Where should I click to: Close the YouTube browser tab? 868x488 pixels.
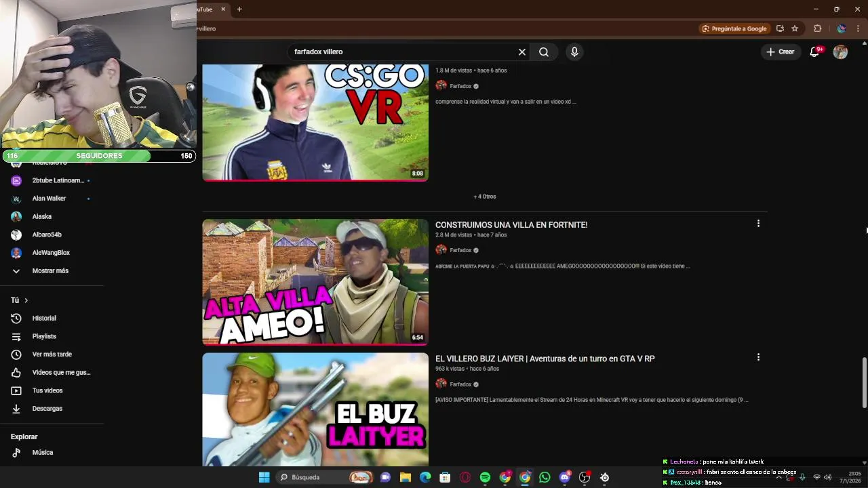tap(223, 9)
